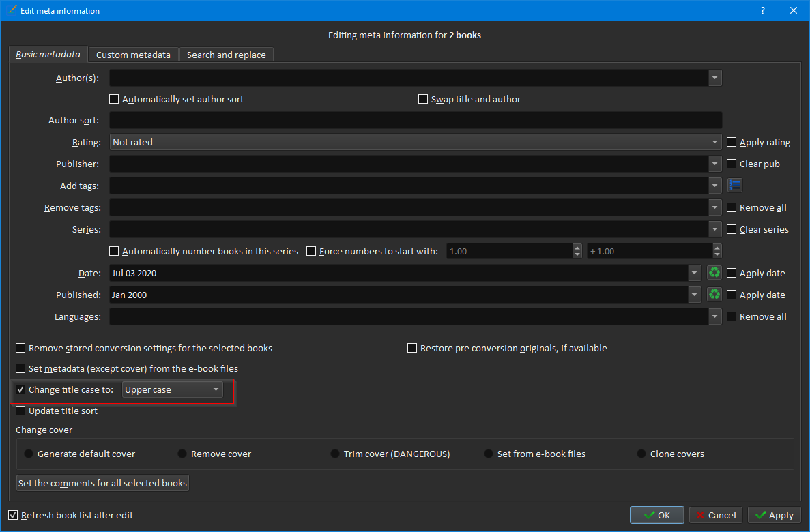The image size is (810, 532).
Task: Open the Author(s) dropdown arrow
Action: 715,78
